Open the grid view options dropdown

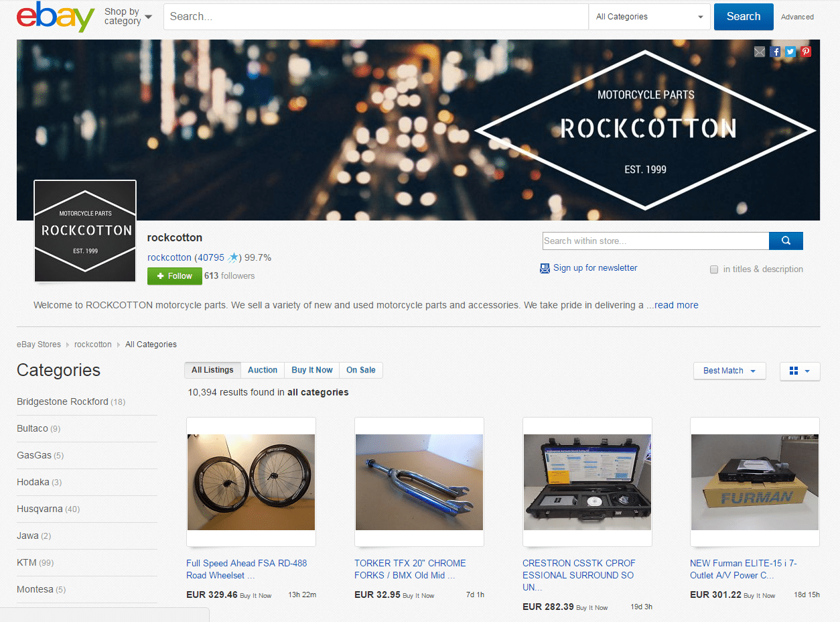tap(800, 371)
